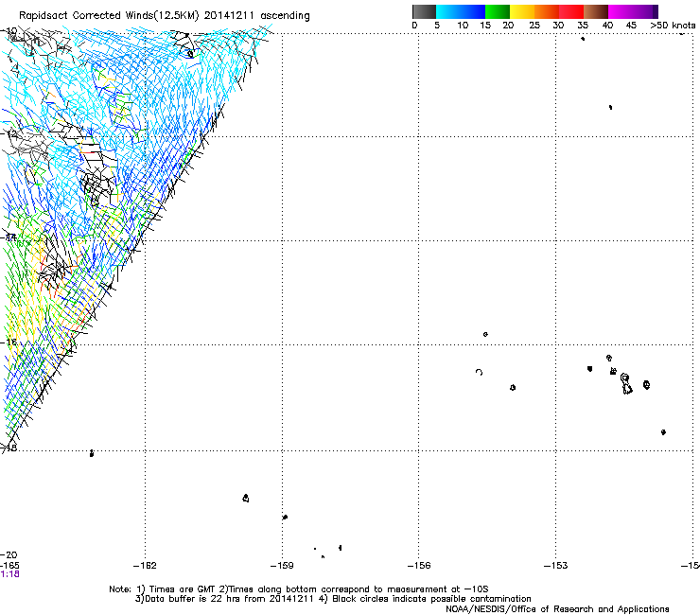Click the magenta 40-45 knots legend segment
700x615 pixels.
pos(621,11)
